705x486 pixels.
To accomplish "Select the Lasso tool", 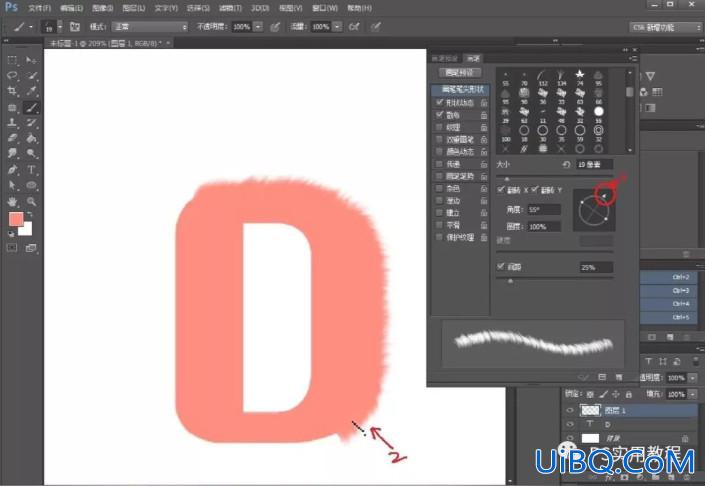I will [x=12, y=76].
